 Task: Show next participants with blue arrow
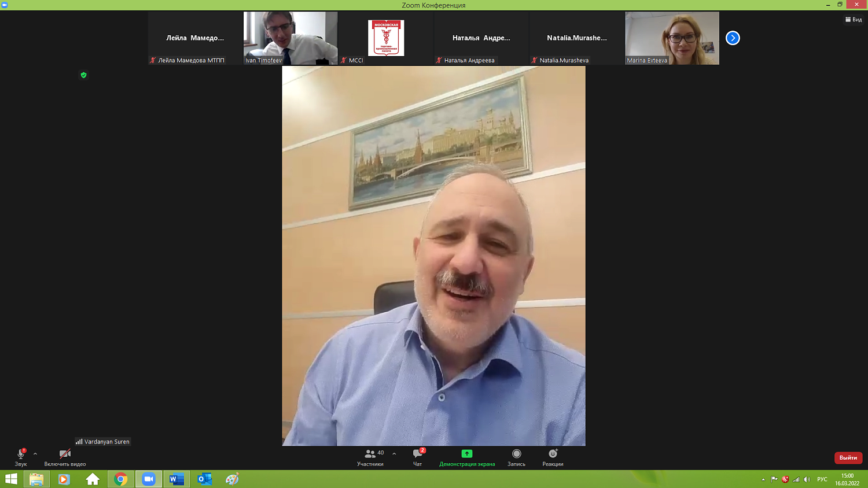pos(733,38)
